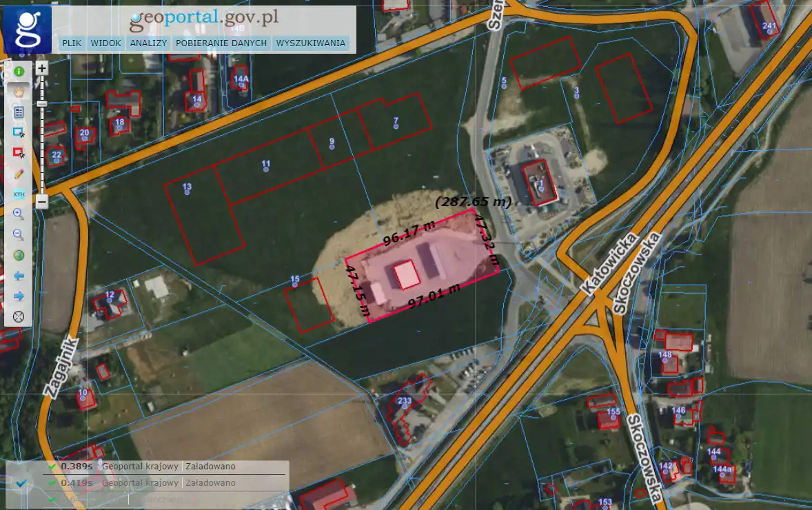
Task: Toggle the blue checkmark status indicator
Action: pyautogui.click(x=21, y=483)
